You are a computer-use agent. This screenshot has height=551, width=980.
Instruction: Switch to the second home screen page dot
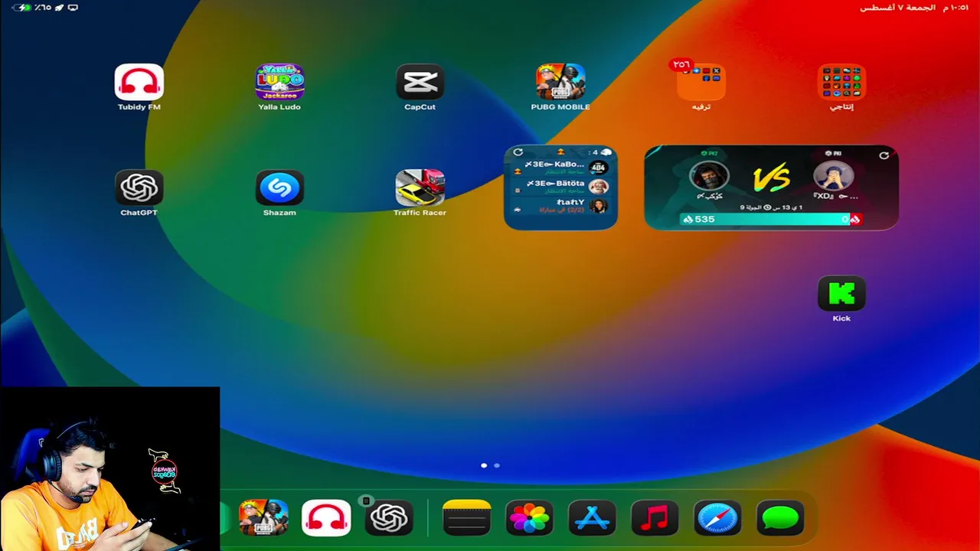click(497, 465)
